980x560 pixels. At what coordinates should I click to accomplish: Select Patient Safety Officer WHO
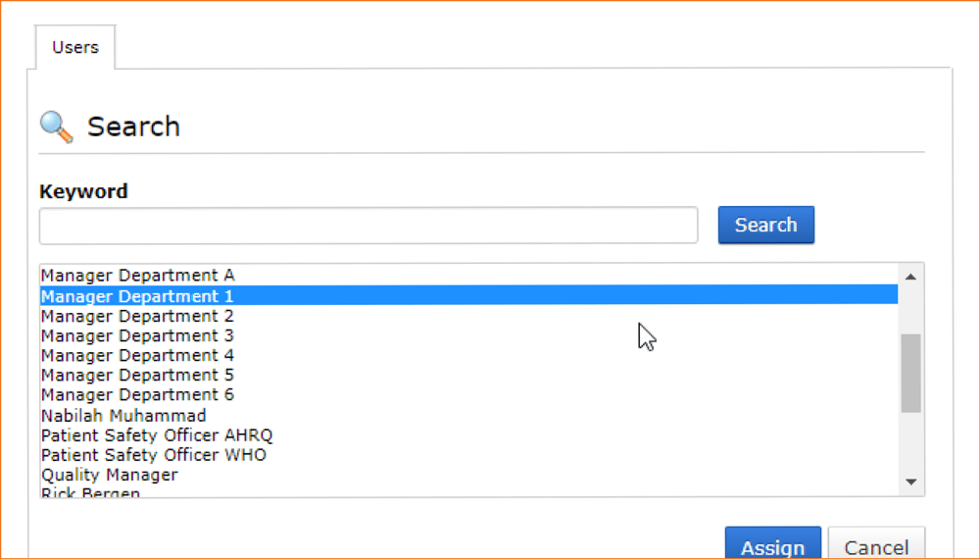[468, 455]
